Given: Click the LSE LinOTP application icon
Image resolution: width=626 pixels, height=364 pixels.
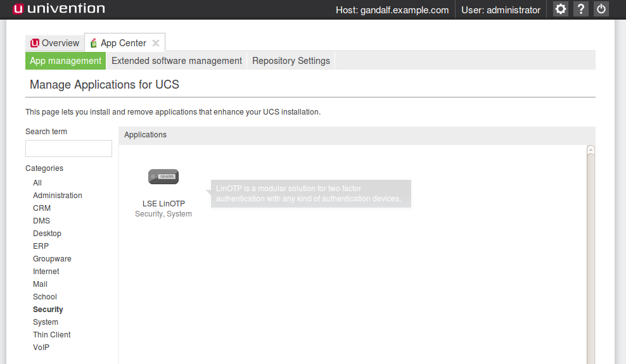Looking at the screenshot, I should point(163,177).
